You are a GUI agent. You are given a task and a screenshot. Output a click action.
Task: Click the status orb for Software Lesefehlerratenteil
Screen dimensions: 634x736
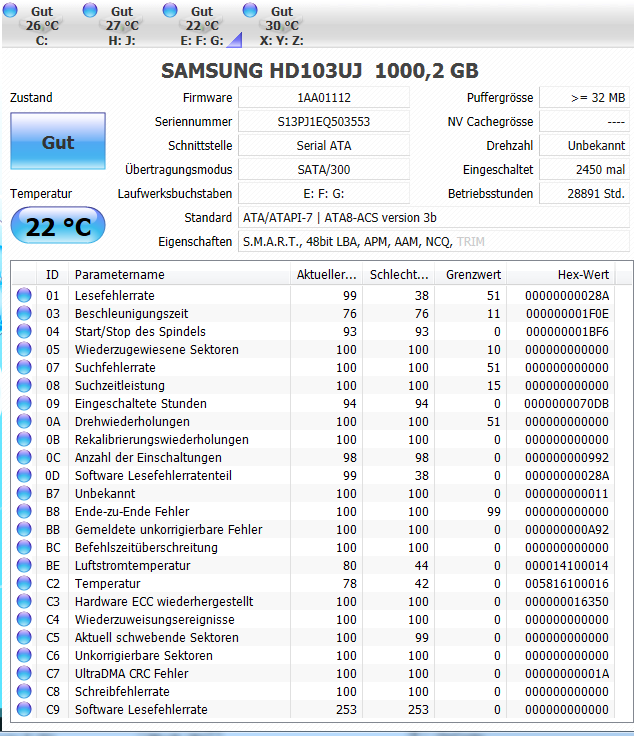click(x=24, y=475)
